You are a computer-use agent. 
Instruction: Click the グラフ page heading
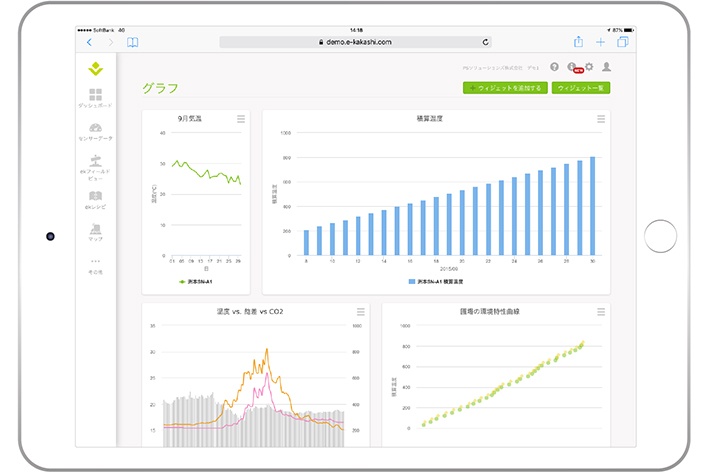pyautogui.click(x=160, y=88)
